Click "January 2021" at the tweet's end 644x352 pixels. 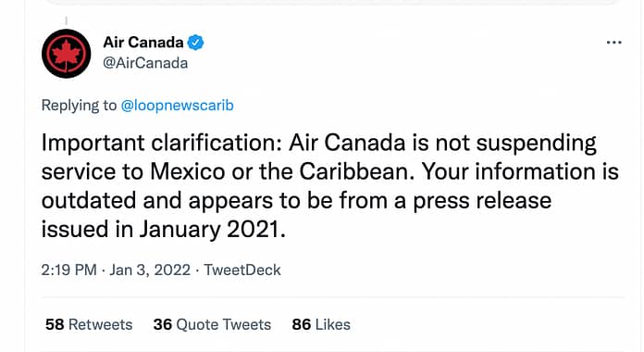coord(210,230)
